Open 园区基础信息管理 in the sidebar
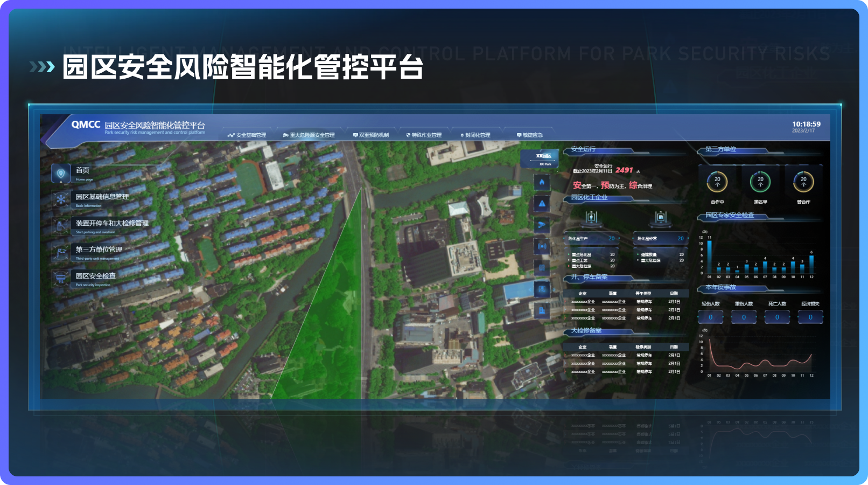This screenshot has width=868, height=485. pyautogui.click(x=102, y=197)
